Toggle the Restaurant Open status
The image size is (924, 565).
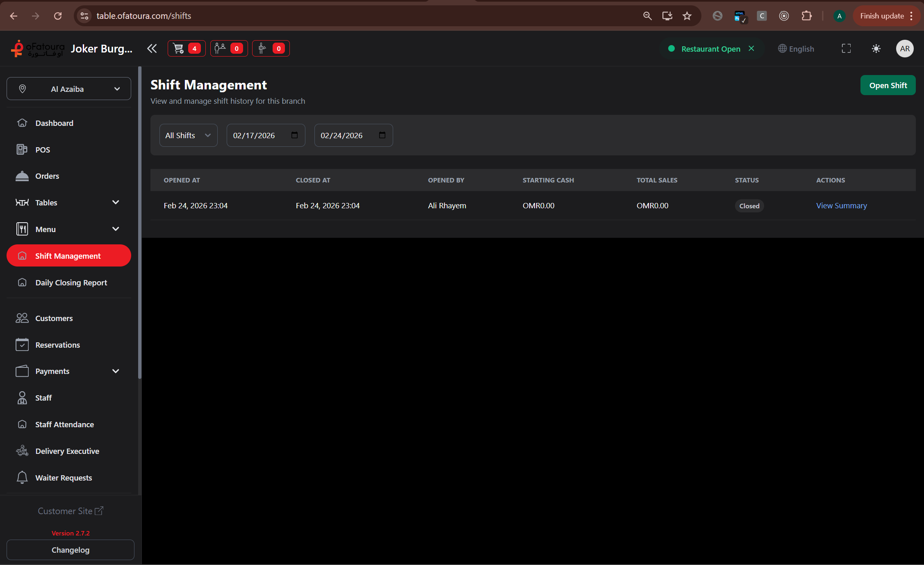[x=710, y=48]
